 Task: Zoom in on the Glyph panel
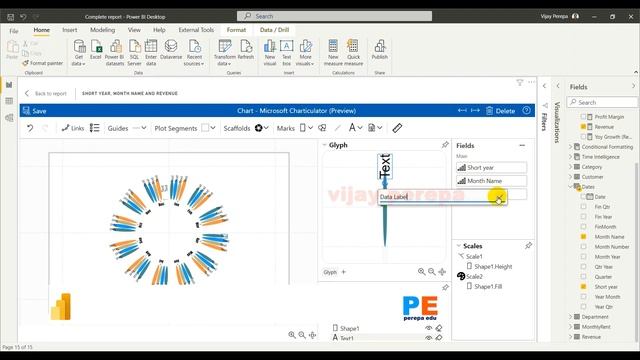(422, 272)
